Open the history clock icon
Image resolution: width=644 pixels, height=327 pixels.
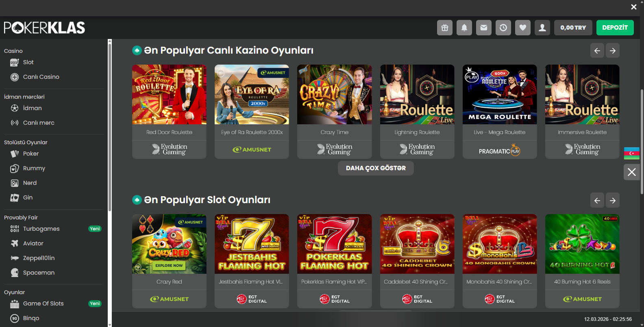click(503, 28)
